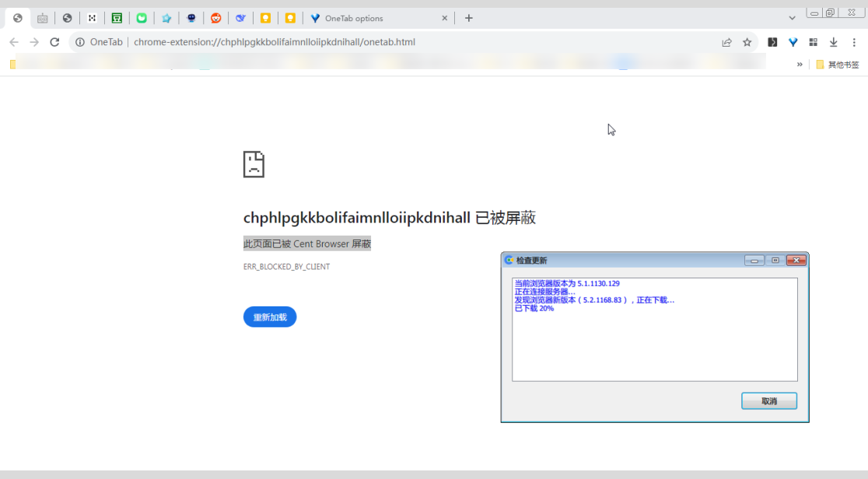Image resolution: width=868 pixels, height=479 pixels.
Task: Open the OneTab blue funnel extension
Action: point(793,42)
